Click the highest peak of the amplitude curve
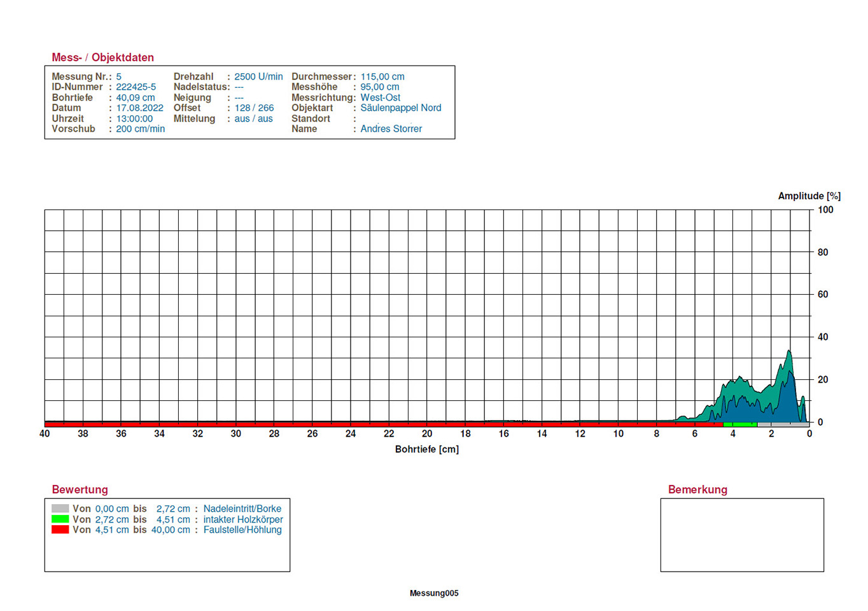The image size is (868, 611). 789,351
